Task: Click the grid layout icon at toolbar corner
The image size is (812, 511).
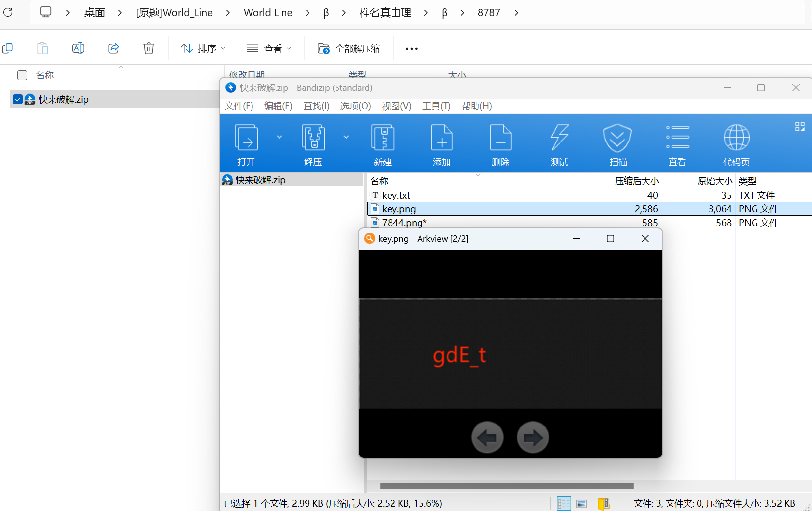Action: coord(800,127)
